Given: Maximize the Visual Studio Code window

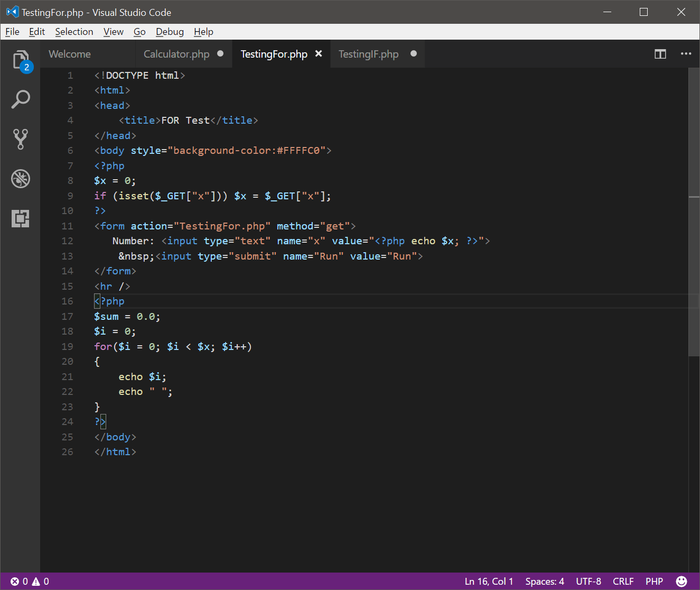Looking at the screenshot, I should pos(643,12).
